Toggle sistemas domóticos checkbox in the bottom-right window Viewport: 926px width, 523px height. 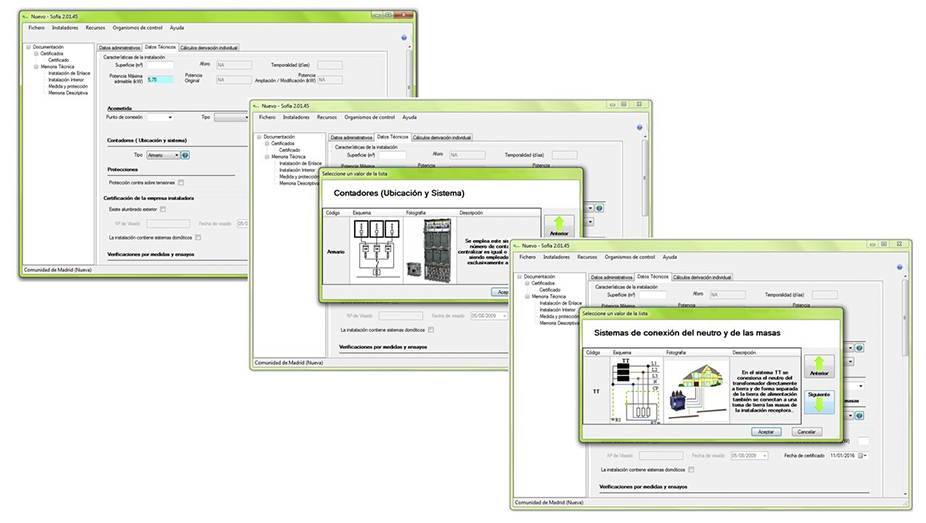click(x=691, y=470)
